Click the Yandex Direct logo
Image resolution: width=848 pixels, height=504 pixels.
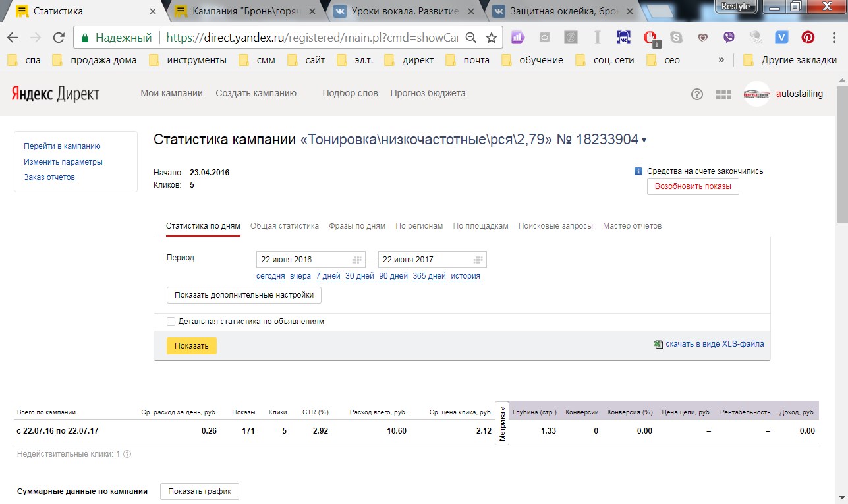point(55,94)
